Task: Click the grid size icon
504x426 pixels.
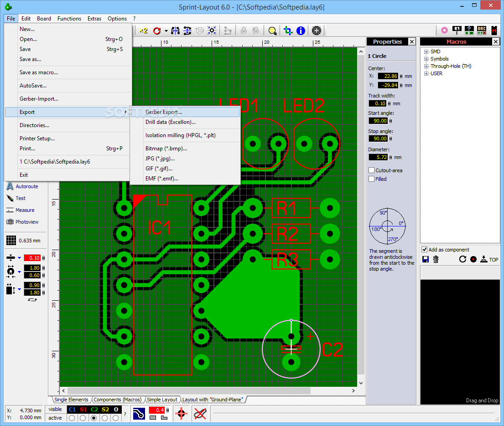Action: [x=11, y=241]
